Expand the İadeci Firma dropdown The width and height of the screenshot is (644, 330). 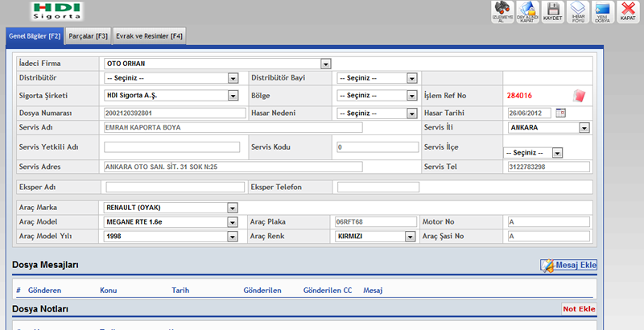pos(326,64)
